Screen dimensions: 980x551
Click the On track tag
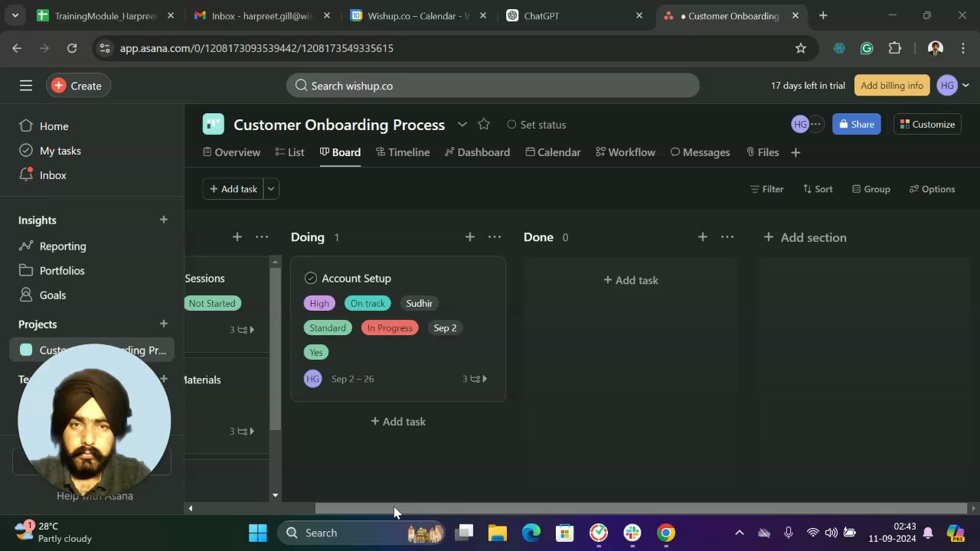tap(367, 304)
